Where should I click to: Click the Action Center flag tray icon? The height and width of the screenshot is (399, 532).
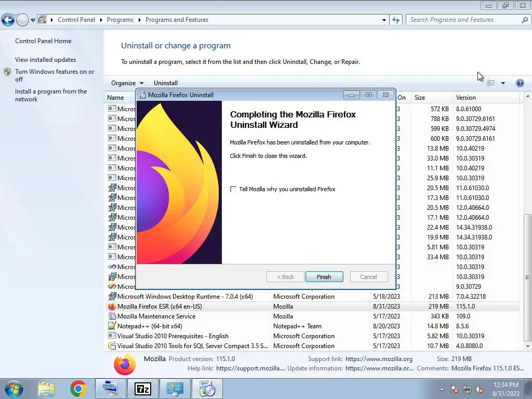(455, 389)
